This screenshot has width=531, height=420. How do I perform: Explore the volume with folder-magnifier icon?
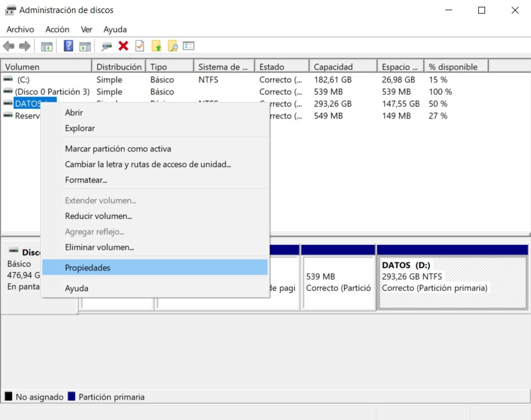pos(173,46)
